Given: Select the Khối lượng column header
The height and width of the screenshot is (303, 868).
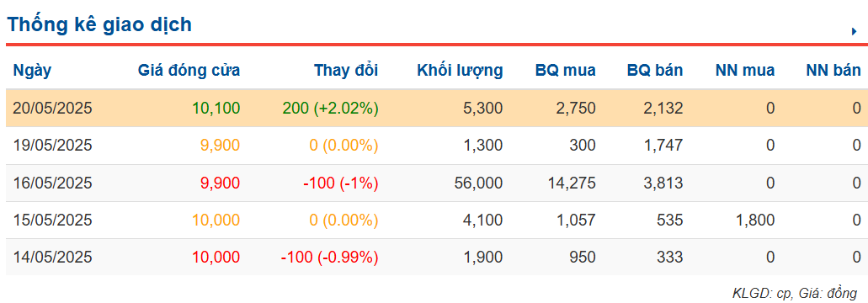Looking at the screenshot, I should 460,71.
